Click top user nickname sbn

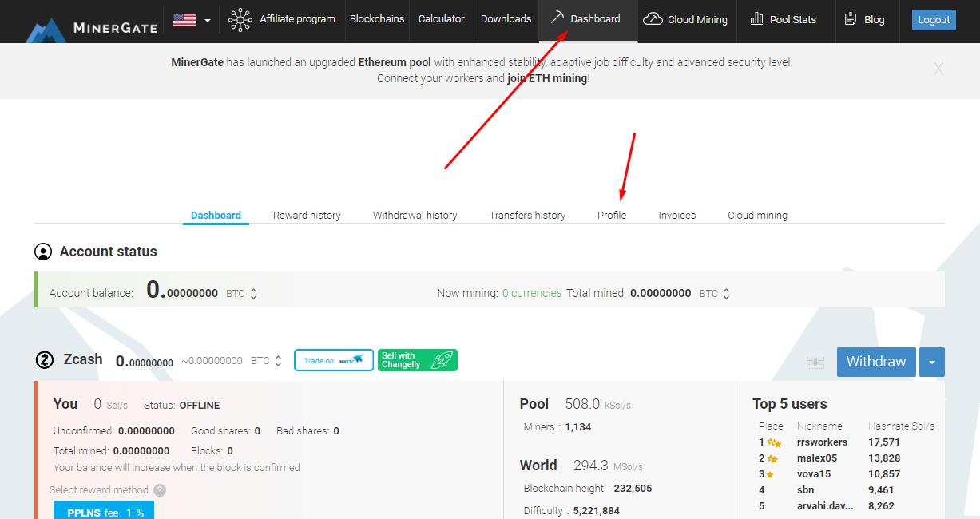pyautogui.click(x=805, y=490)
